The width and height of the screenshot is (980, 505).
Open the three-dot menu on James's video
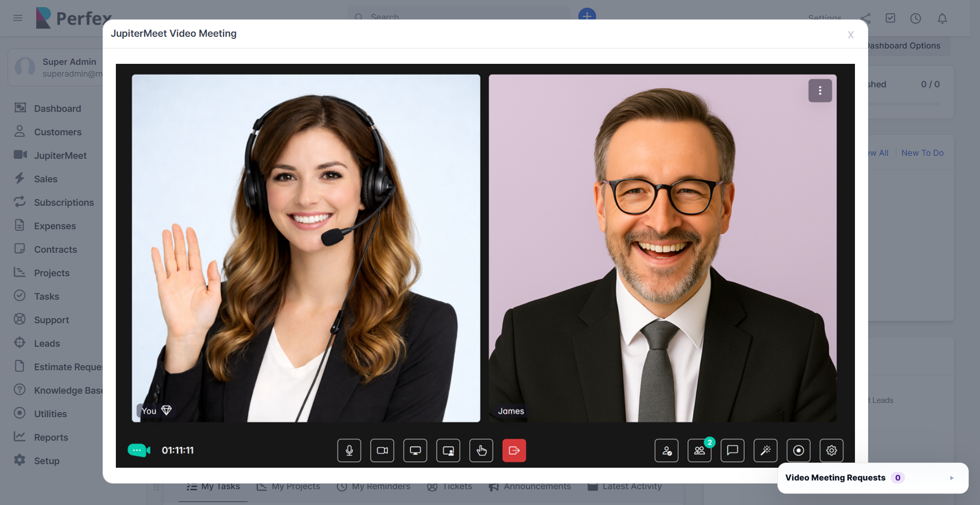(x=820, y=90)
